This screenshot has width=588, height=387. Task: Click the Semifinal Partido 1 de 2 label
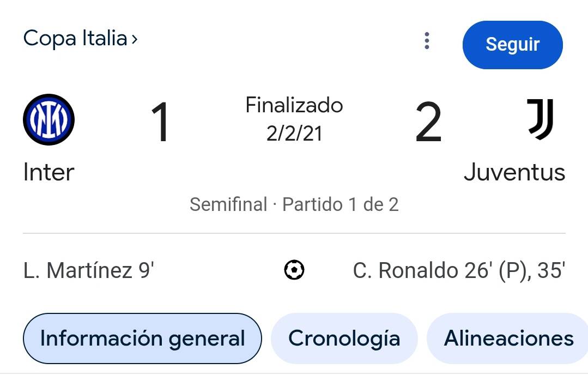coord(294,205)
